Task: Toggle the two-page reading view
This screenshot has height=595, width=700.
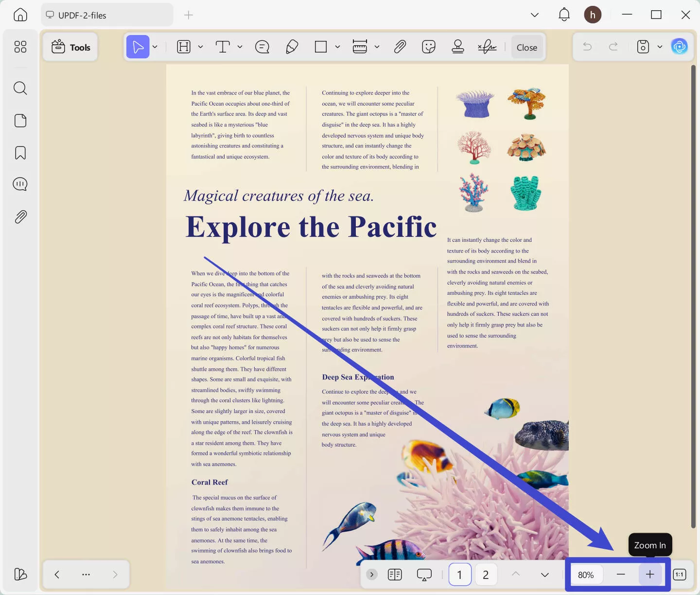Action: click(x=395, y=575)
